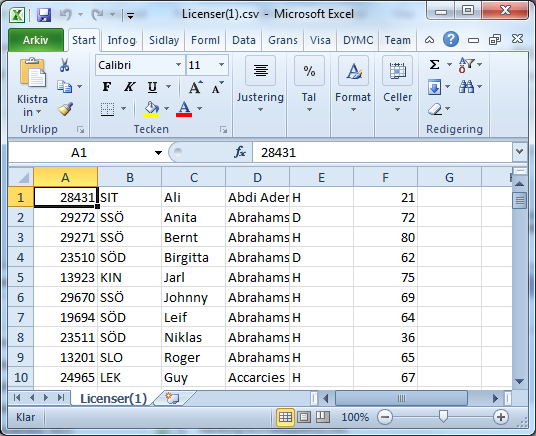Click the horizontal scrollbar right arrow
This screenshot has height=436, width=536.
495,398
